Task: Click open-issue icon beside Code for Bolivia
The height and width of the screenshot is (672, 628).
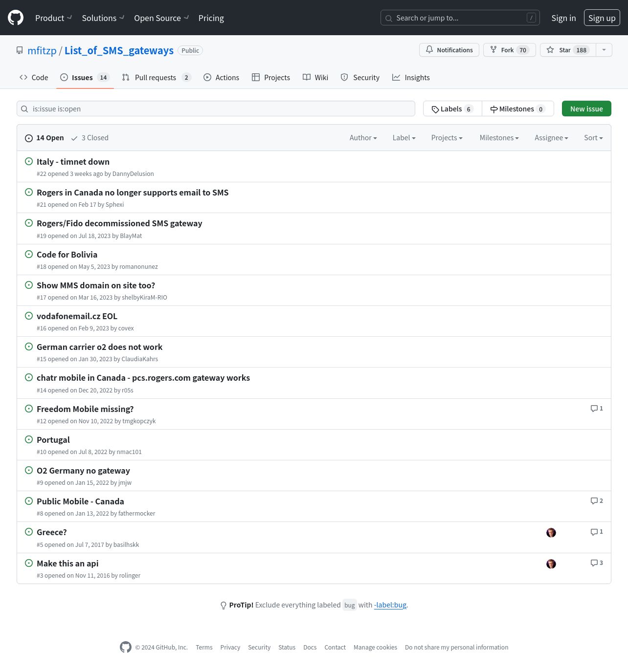Action: [x=29, y=254]
